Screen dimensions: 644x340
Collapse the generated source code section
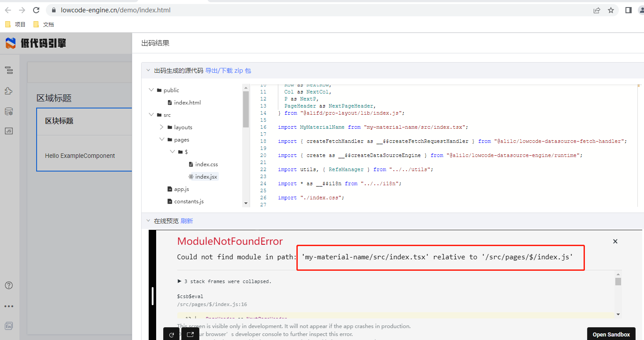(x=148, y=71)
